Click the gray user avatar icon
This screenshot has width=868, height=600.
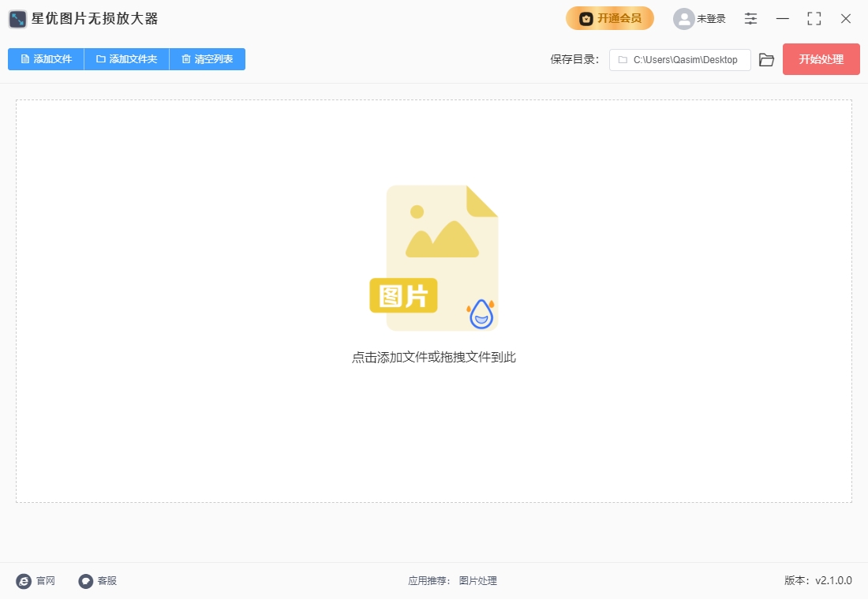tap(683, 19)
